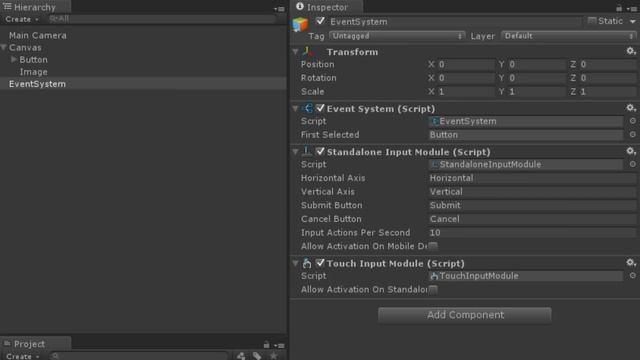Click Rotation Y value field
Viewport: 640px width, 360px height.
pyautogui.click(x=536, y=78)
